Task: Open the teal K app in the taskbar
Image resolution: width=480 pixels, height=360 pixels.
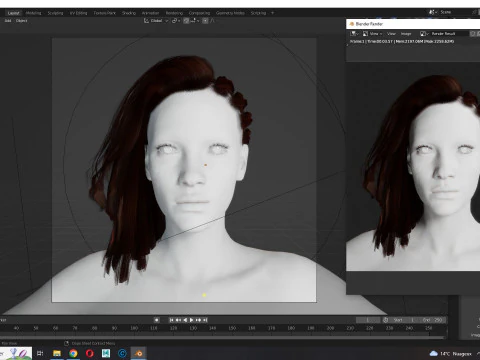Action: (106, 353)
